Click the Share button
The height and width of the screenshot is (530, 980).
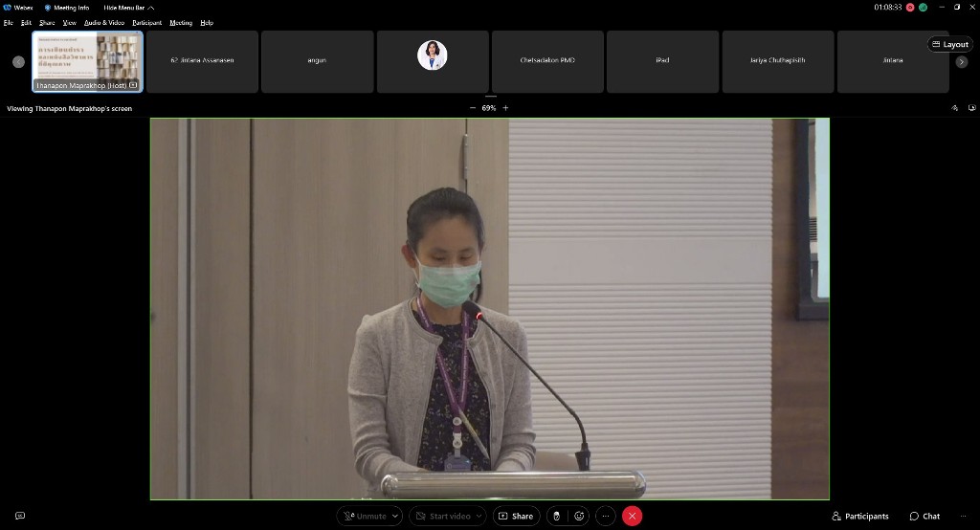pyautogui.click(x=516, y=516)
